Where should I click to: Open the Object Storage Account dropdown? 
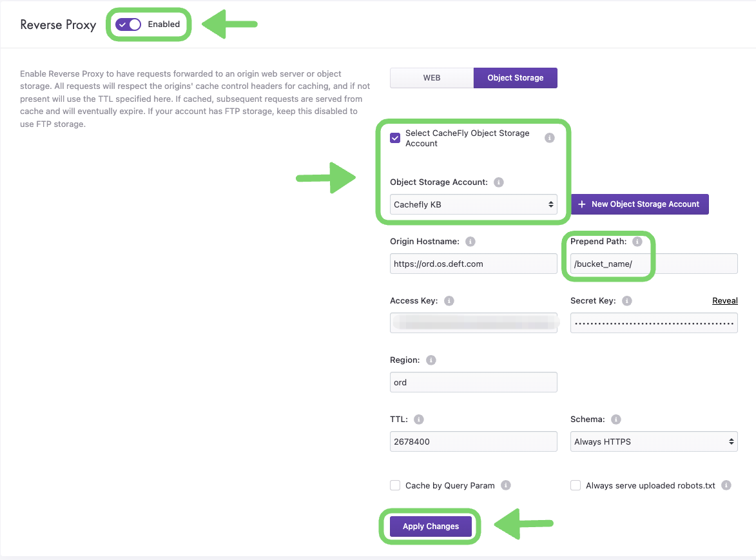[x=474, y=204]
